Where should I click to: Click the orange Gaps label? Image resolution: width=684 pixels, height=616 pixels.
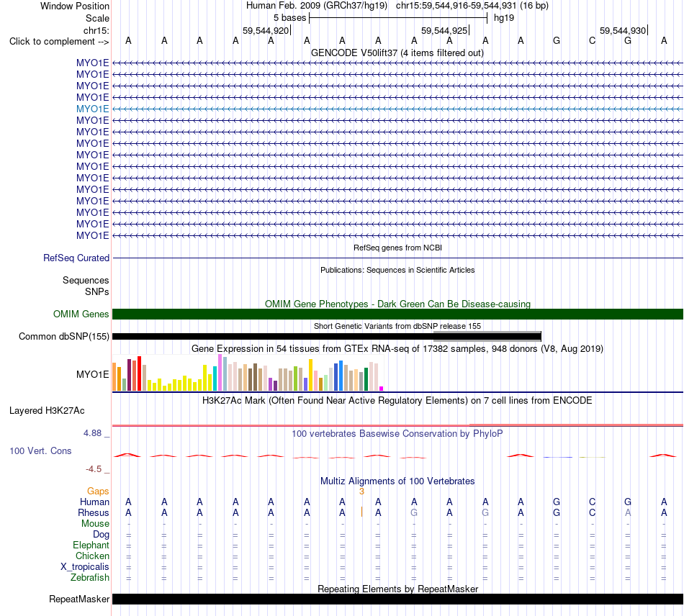(x=98, y=492)
